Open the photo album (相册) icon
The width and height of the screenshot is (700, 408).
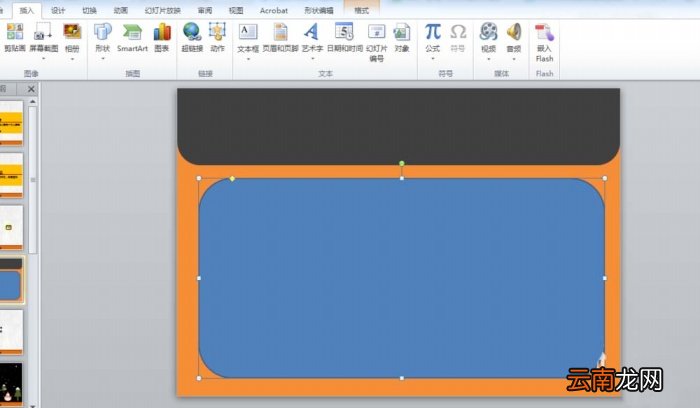pos(72,32)
